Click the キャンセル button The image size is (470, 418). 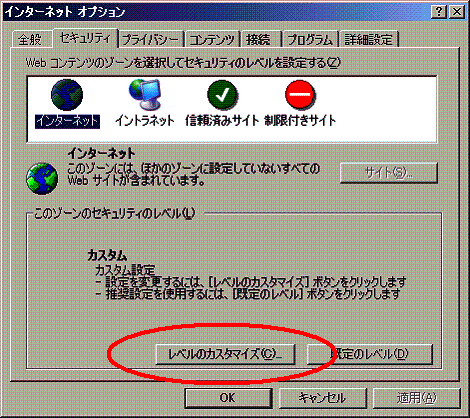322,398
